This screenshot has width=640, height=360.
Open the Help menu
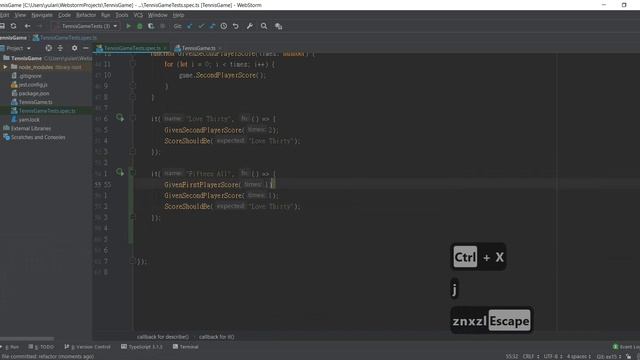coord(178,15)
